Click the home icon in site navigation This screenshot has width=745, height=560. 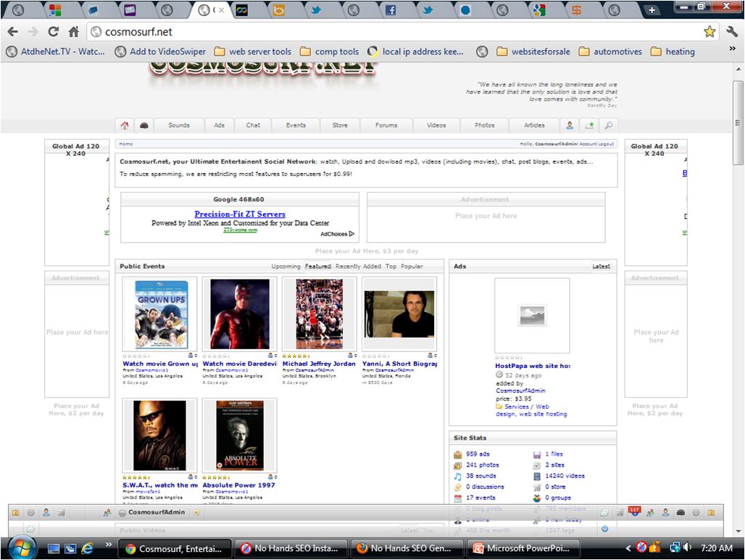tap(125, 125)
